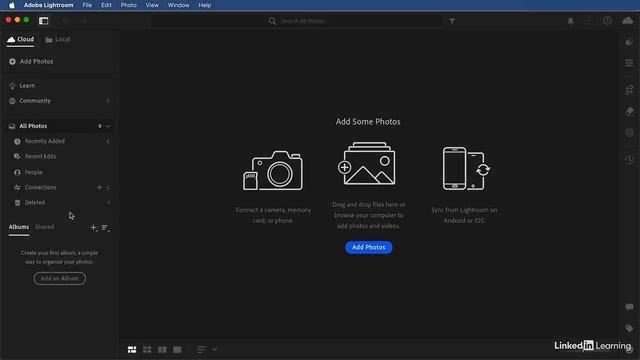
Task: Open the filter funnel icon
Action: tap(452, 21)
